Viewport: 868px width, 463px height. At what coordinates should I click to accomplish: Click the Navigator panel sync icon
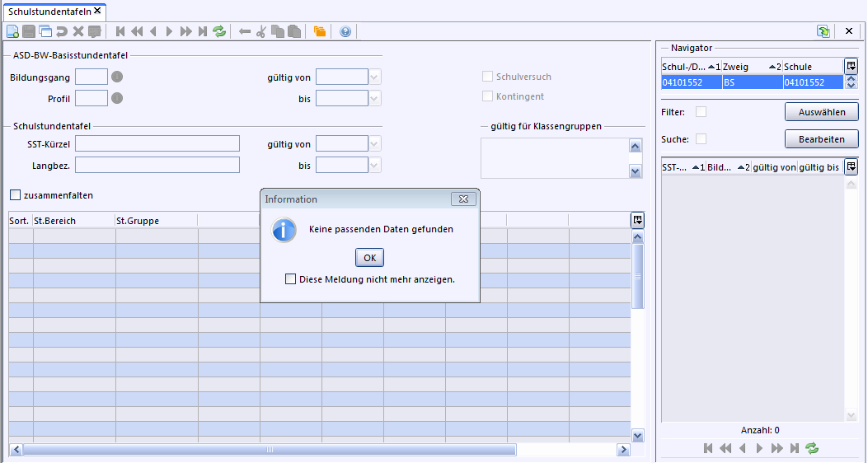pyautogui.click(x=823, y=31)
